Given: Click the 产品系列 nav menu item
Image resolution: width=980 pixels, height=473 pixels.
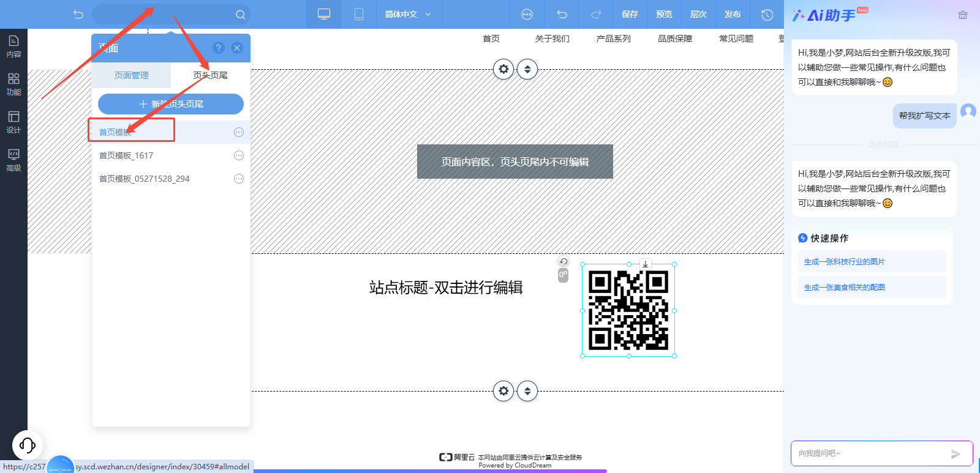Looking at the screenshot, I should click(x=614, y=39).
